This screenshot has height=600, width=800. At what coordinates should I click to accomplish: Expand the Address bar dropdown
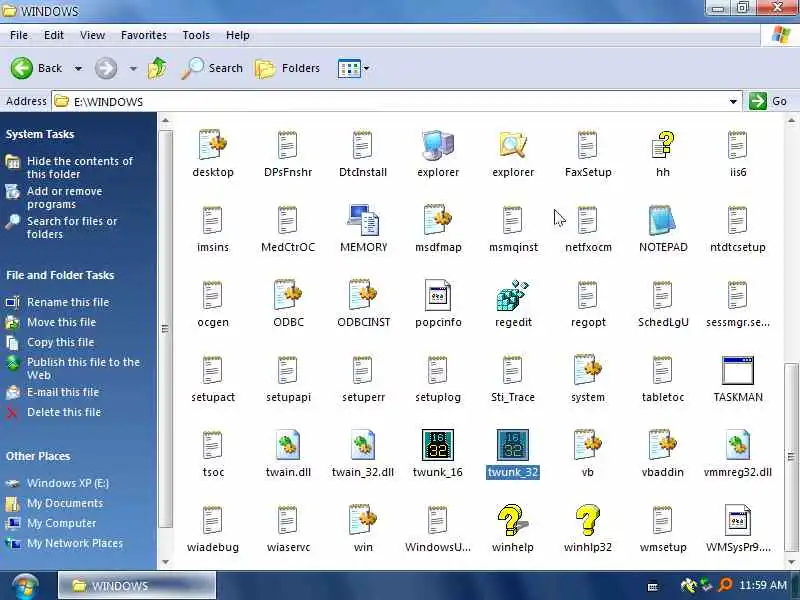pos(733,102)
